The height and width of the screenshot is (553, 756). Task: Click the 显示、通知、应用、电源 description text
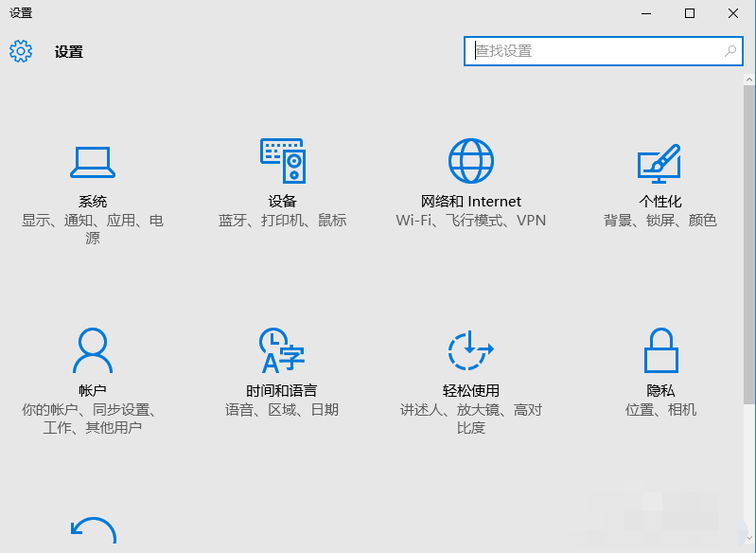click(93, 229)
